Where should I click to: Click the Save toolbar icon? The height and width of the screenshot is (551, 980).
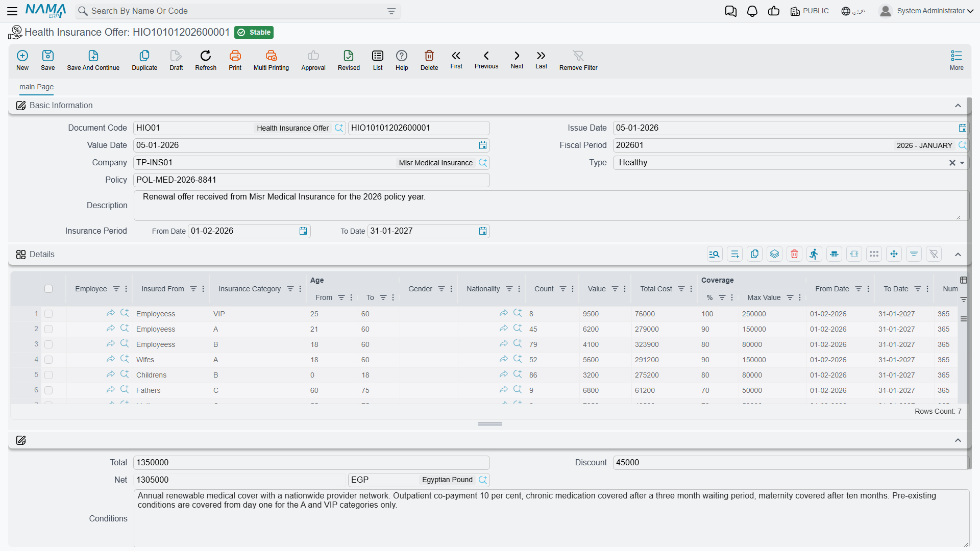coord(47,60)
